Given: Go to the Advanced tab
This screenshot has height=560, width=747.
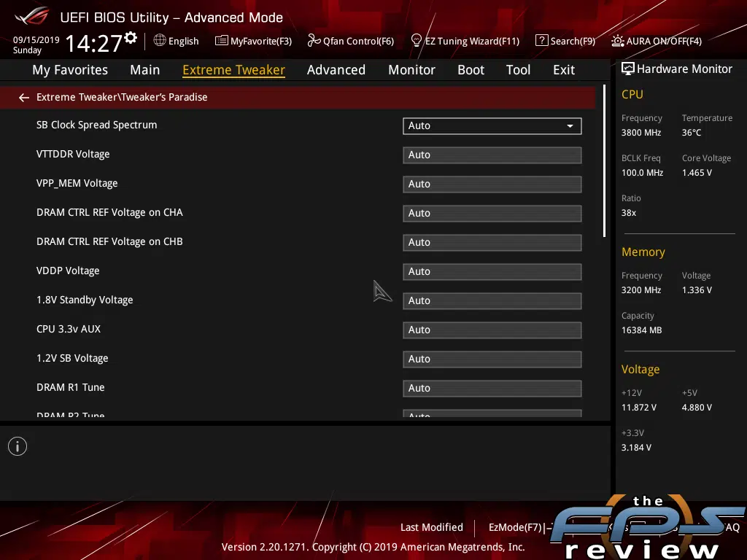Looking at the screenshot, I should (336, 70).
